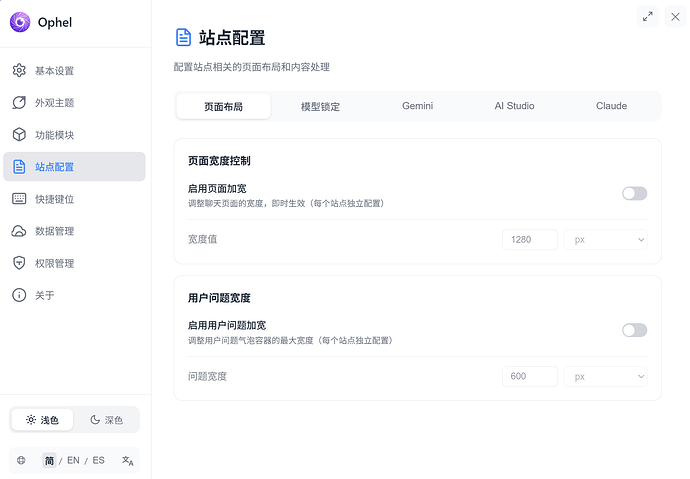Screen dimensions: 690x479
Task: Open 快捷键位 keyboard icon in sidebar
Action: (19, 199)
